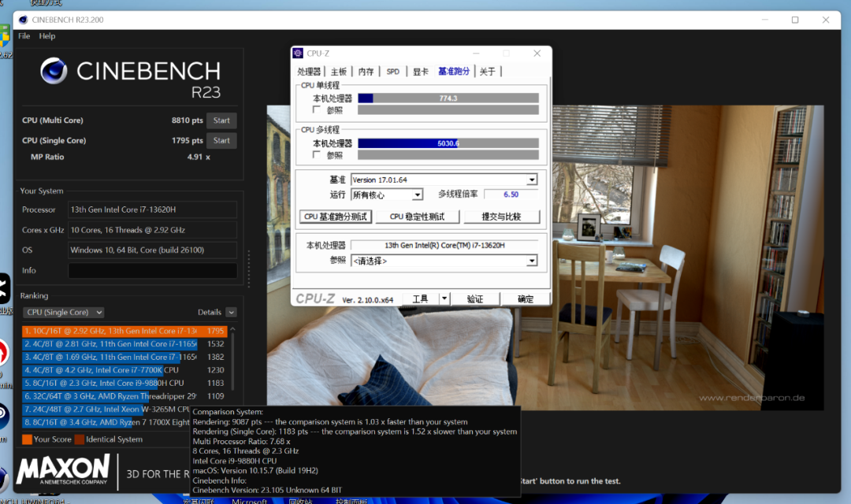Viewport: 851px width, 504px height.
Task: Click the empty Info field in Your System
Action: (153, 271)
